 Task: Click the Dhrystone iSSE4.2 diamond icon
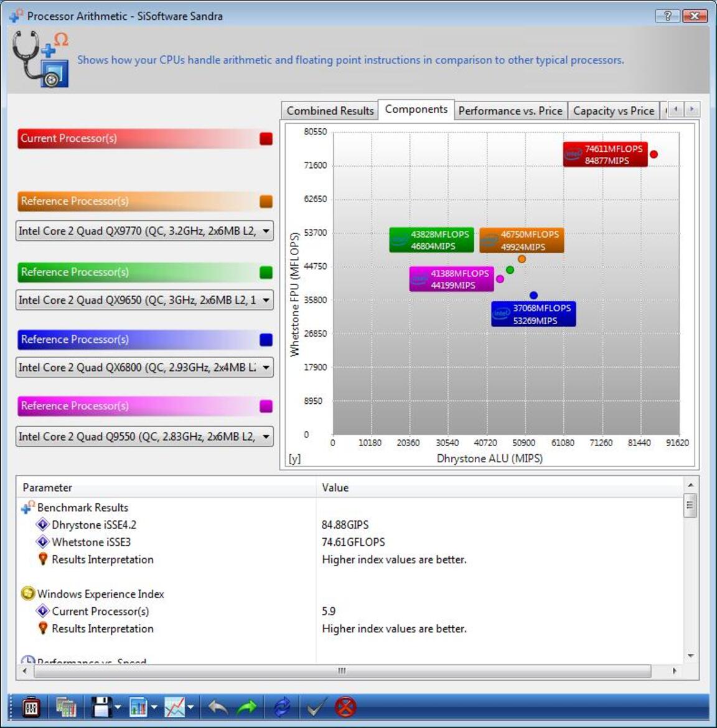[x=43, y=525]
